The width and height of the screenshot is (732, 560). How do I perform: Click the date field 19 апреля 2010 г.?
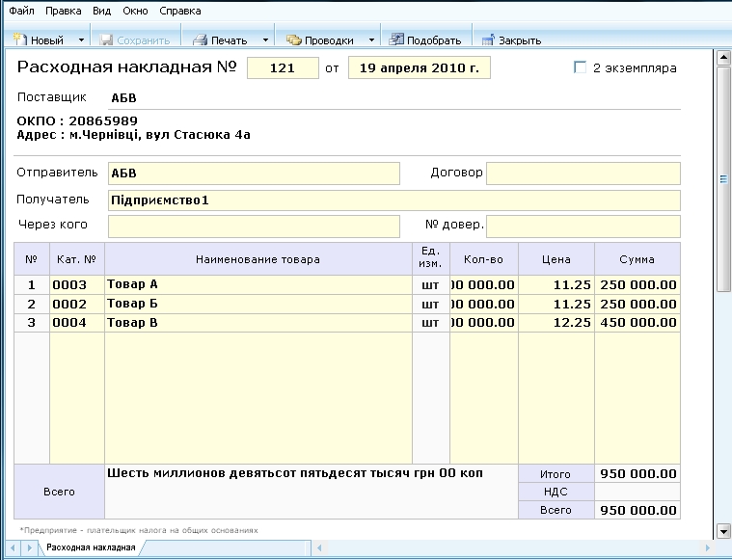[x=419, y=68]
